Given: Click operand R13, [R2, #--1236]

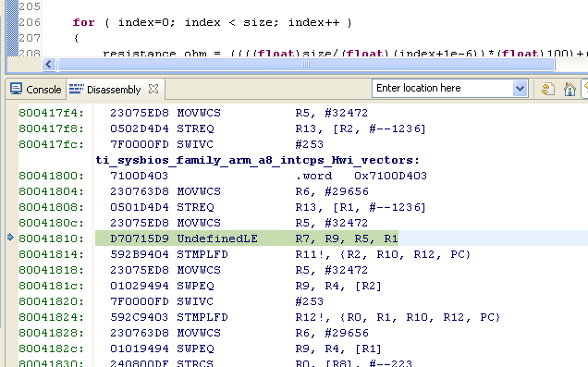Looking at the screenshot, I should [361, 128].
